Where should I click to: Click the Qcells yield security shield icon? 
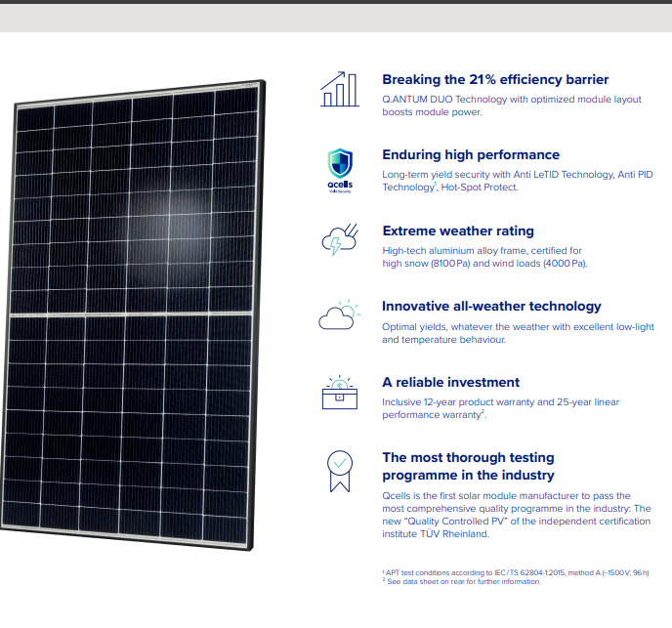340,170
